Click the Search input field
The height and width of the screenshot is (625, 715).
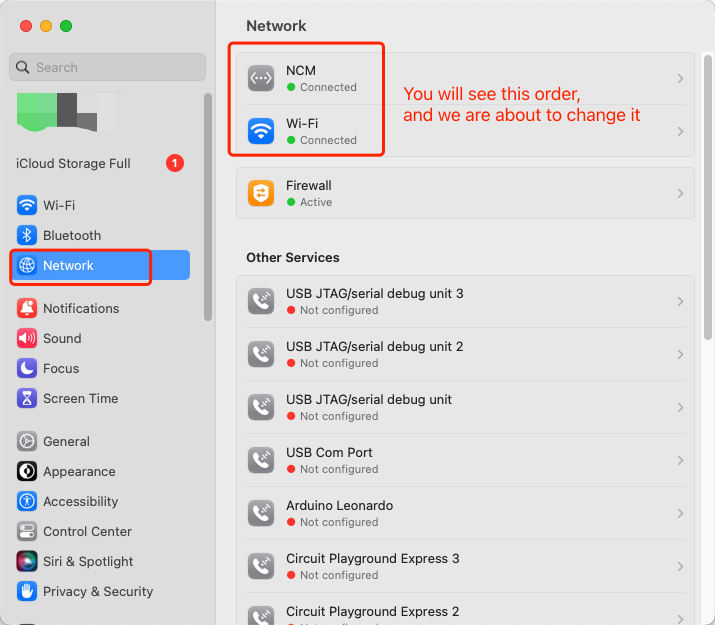pyautogui.click(x=108, y=67)
